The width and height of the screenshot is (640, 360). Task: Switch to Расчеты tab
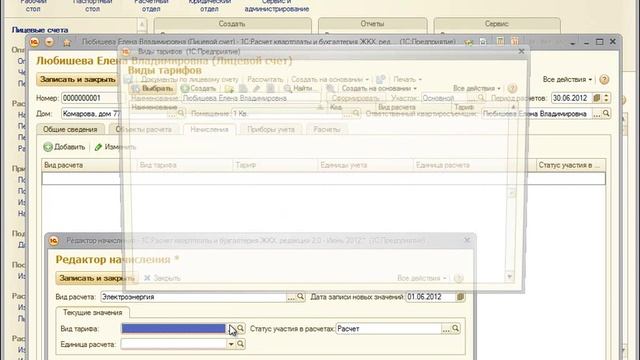[x=327, y=129]
